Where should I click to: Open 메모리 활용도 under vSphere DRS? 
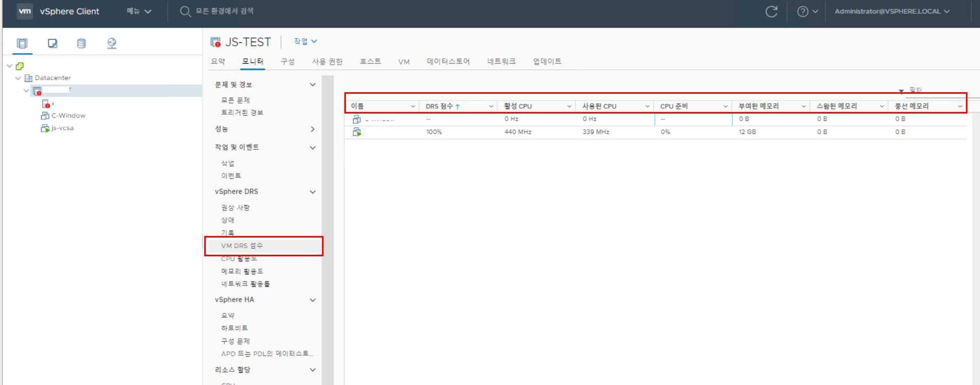click(242, 271)
